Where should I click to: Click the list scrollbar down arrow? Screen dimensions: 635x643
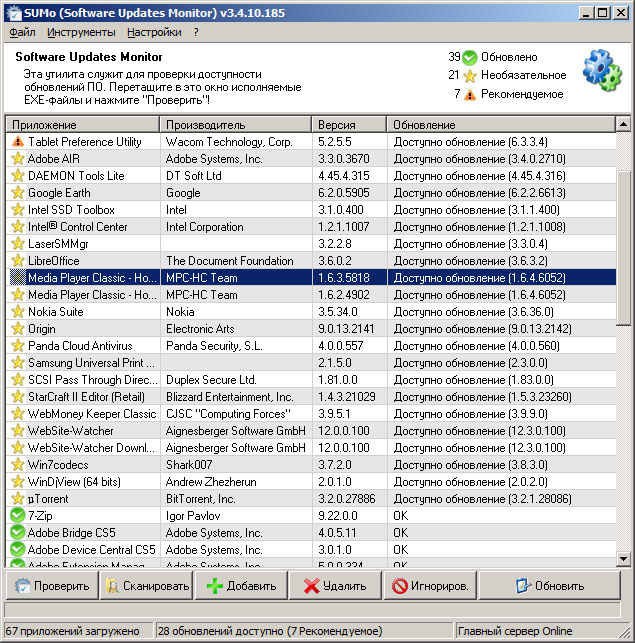tap(624, 559)
